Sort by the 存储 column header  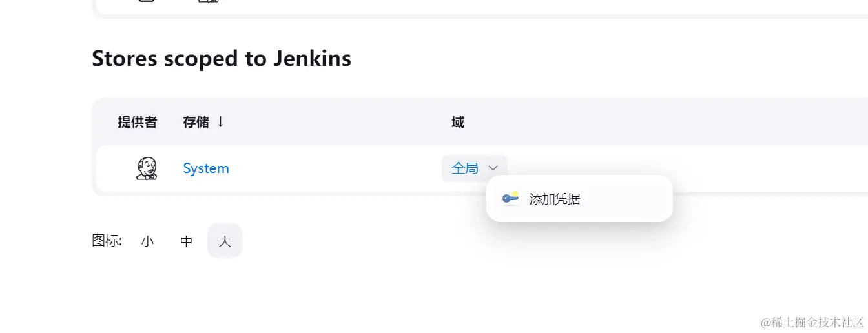(196, 122)
